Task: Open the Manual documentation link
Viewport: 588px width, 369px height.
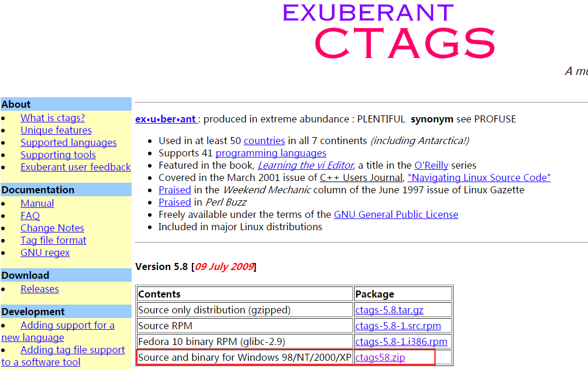Action: 37,203
